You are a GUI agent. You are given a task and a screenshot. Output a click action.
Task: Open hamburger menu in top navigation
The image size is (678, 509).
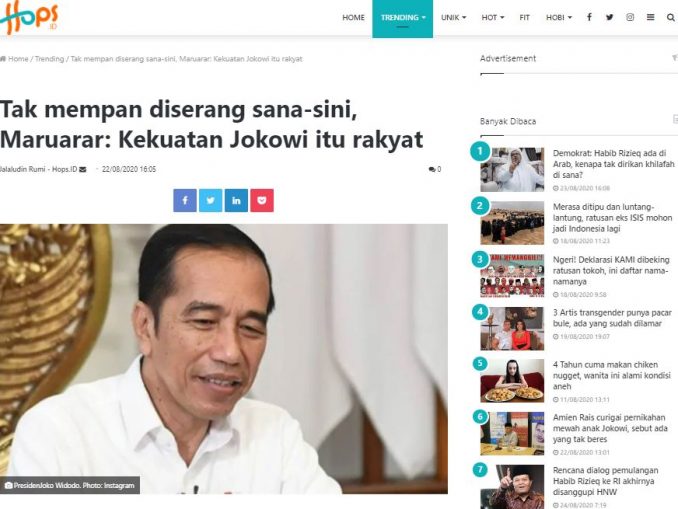point(650,17)
